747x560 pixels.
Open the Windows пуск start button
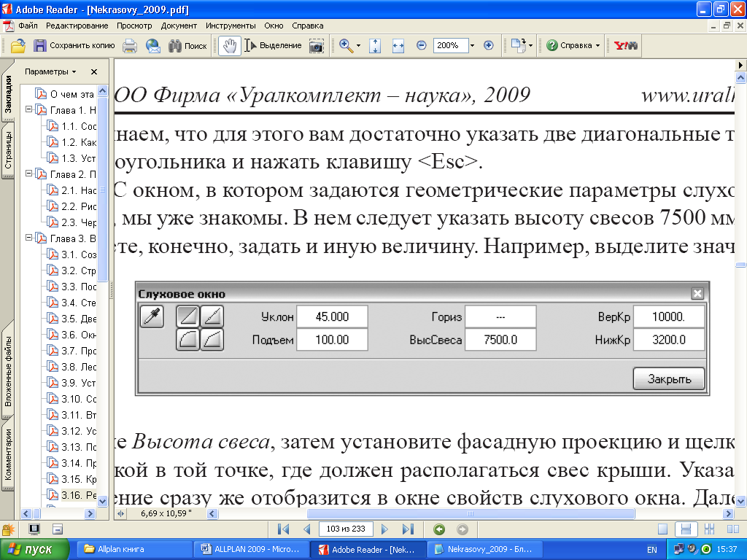pos(34,550)
